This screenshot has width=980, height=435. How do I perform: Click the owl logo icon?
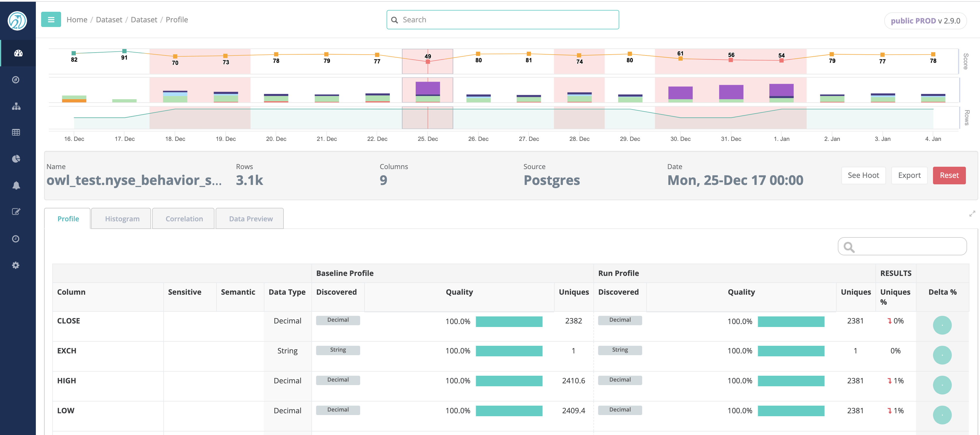[17, 21]
